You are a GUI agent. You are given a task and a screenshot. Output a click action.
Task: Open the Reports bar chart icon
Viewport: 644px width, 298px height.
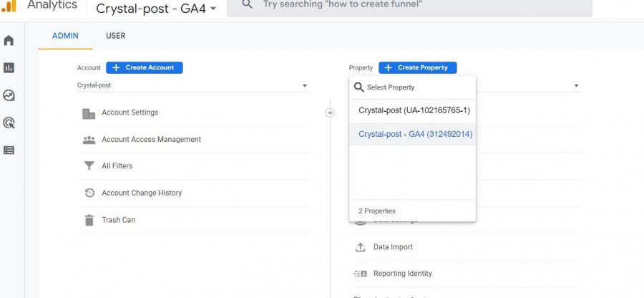point(9,68)
